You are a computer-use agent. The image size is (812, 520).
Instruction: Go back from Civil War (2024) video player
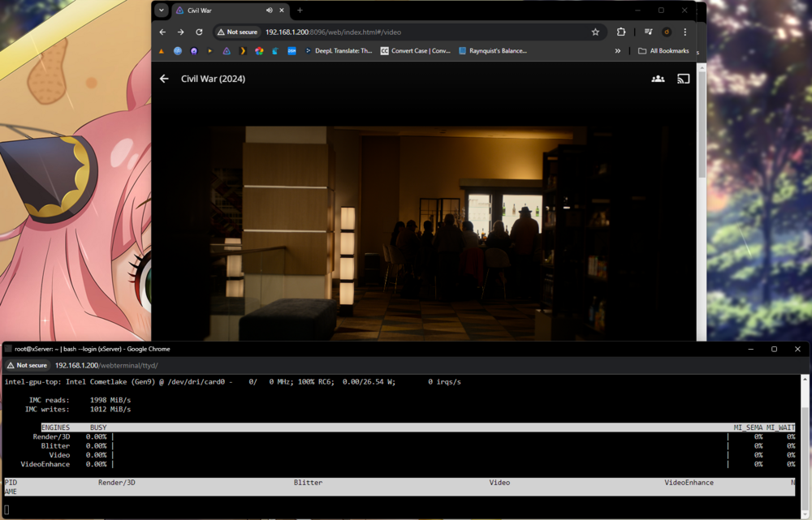pos(164,79)
